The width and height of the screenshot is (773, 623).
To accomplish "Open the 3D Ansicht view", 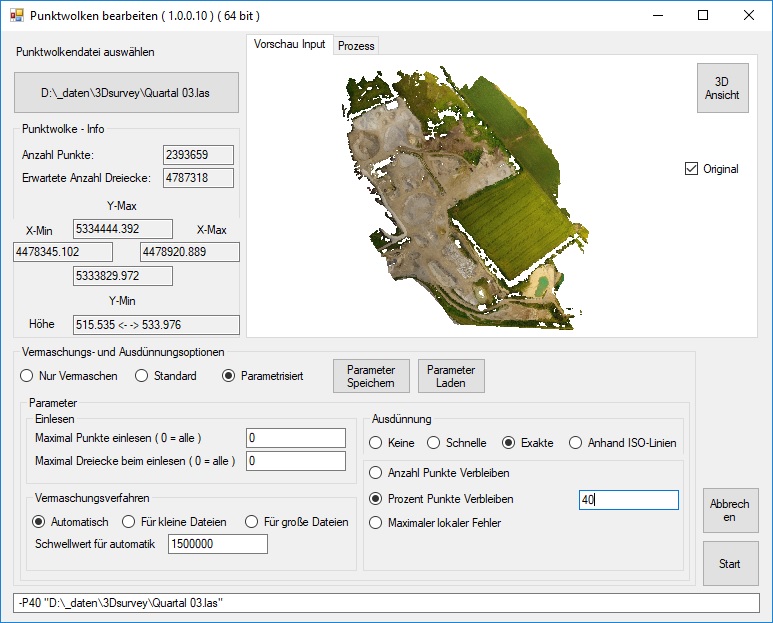I will [722, 88].
